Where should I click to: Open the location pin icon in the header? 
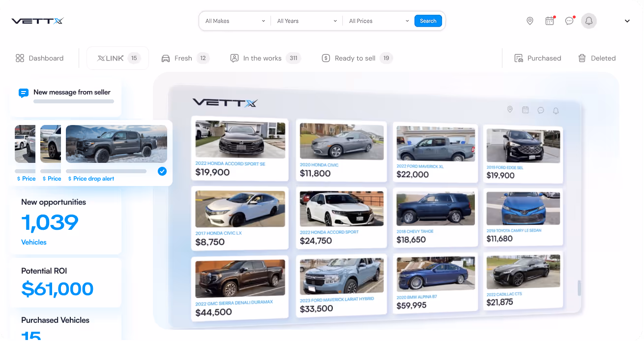coord(530,21)
